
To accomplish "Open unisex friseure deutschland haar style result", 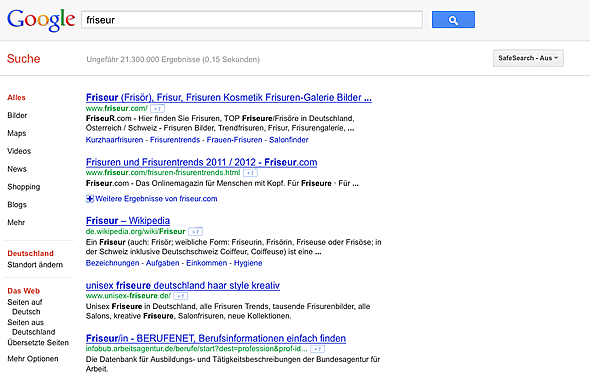I will 183,285.
